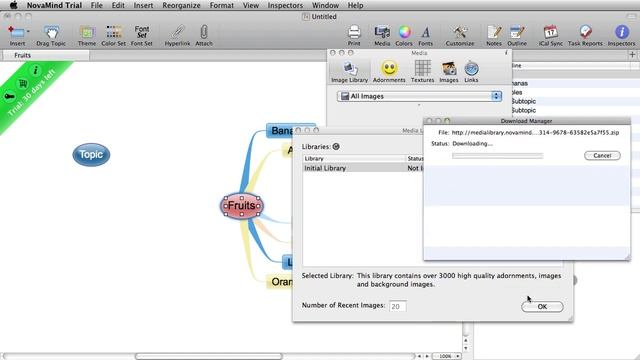Image resolution: width=640 pixels, height=360 pixels.
Task: Open the Edit menu
Action: click(x=118, y=5)
